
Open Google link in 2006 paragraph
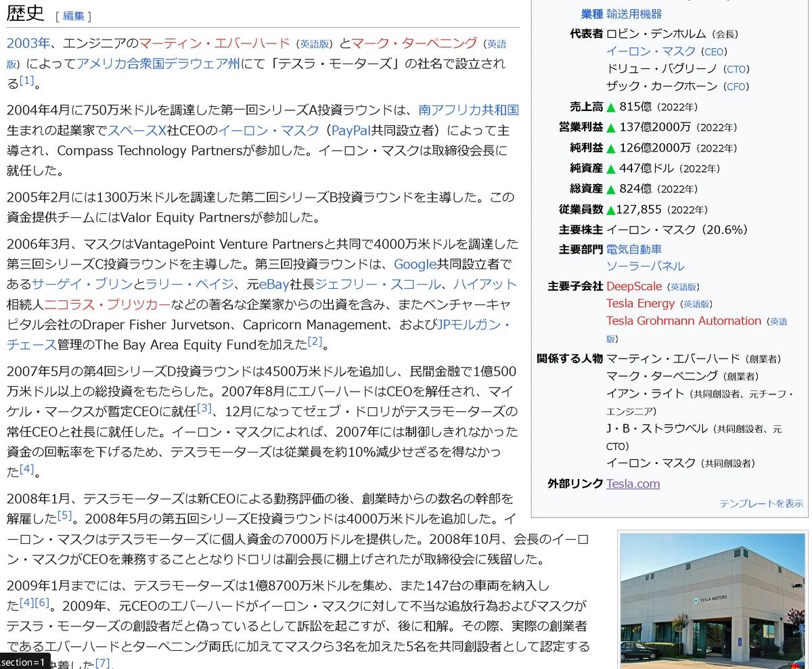[415, 264]
